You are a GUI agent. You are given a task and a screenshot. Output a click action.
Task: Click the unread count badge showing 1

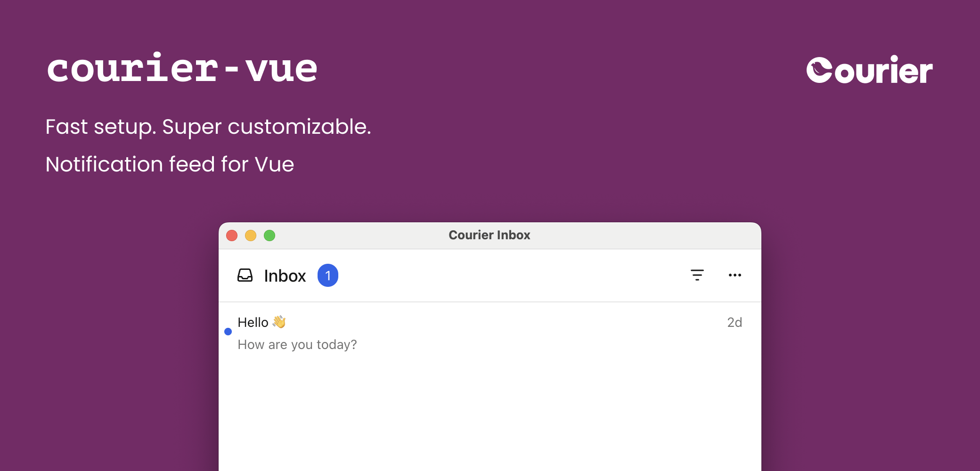(x=328, y=276)
